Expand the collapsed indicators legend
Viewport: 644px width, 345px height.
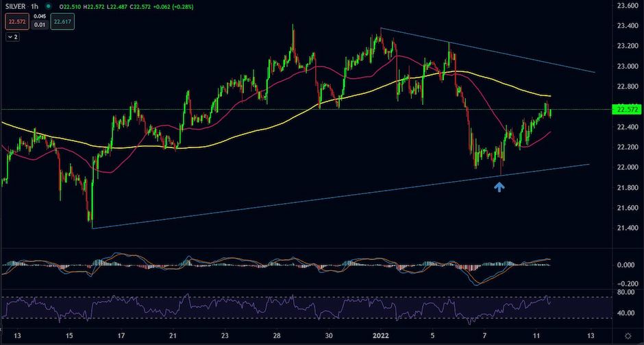[x=12, y=37]
